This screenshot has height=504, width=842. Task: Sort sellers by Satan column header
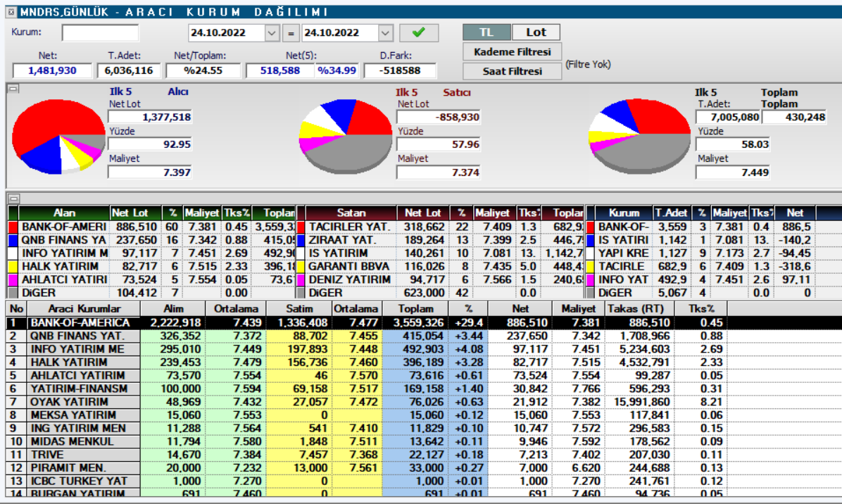click(x=351, y=213)
